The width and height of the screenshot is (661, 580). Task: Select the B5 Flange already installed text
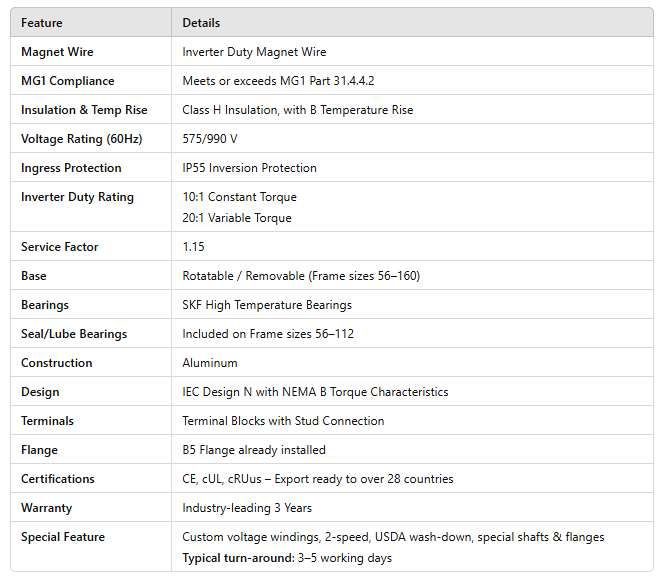(253, 450)
